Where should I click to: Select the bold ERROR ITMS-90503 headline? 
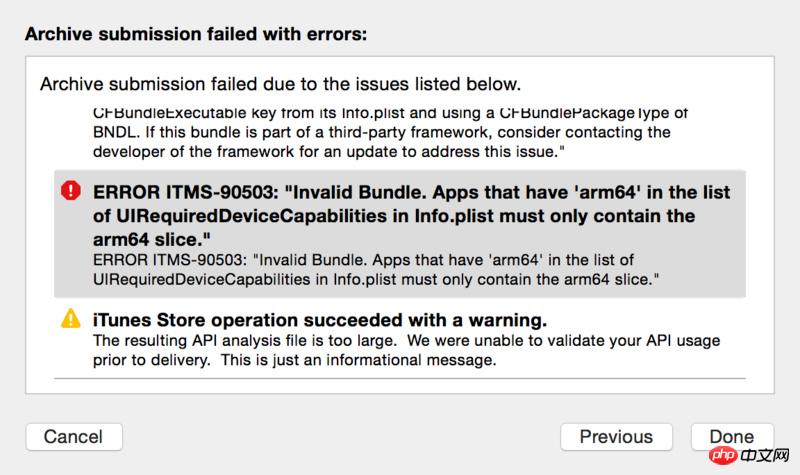[x=411, y=192]
